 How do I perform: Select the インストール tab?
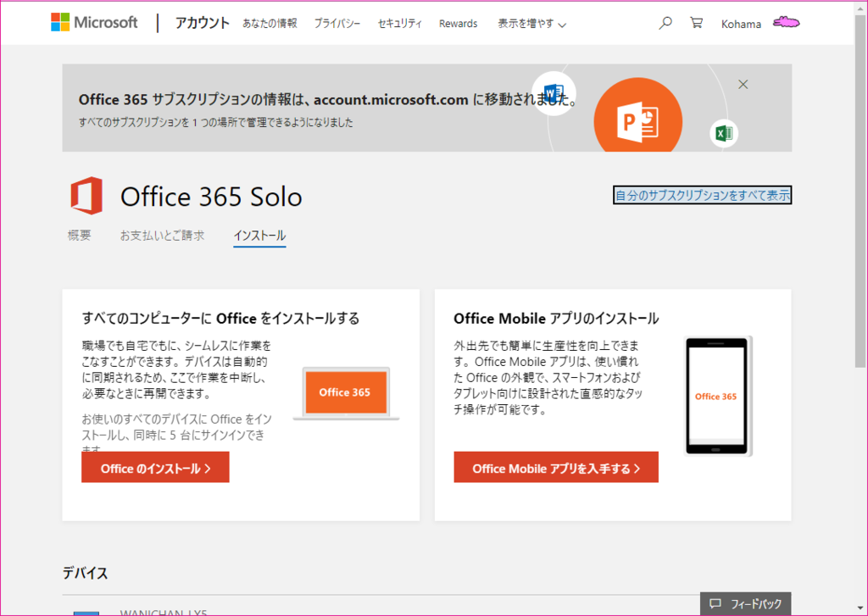[259, 236]
